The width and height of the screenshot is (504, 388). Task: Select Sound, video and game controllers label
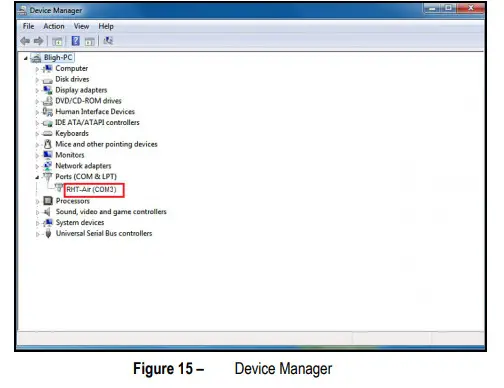point(111,212)
